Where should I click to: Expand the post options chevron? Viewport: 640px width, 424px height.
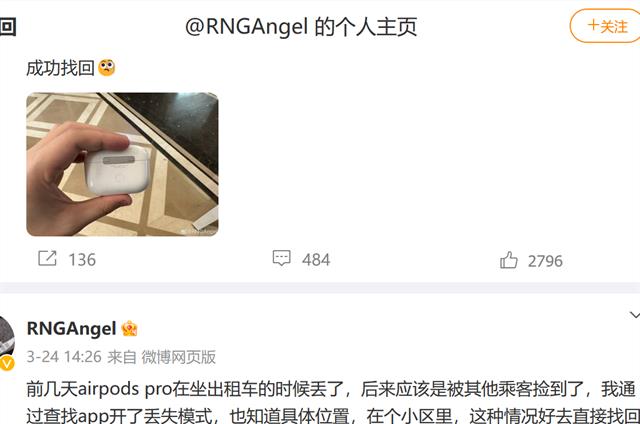tap(635, 315)
